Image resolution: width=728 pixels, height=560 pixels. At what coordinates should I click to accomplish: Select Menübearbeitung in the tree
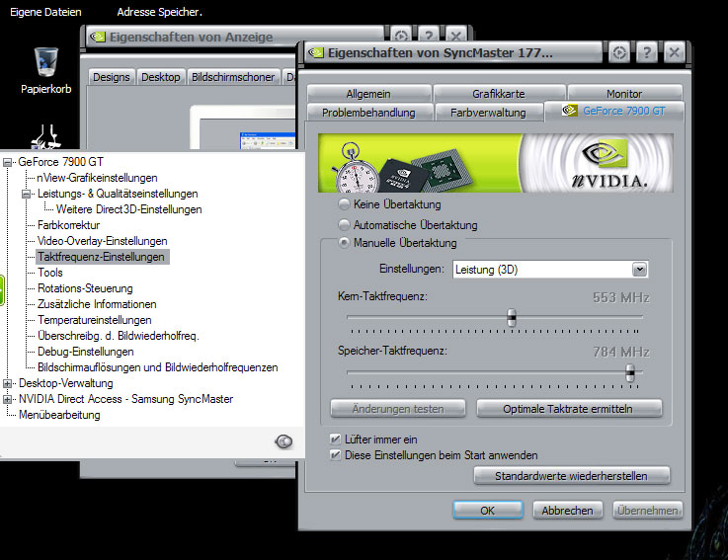[59, 415]
